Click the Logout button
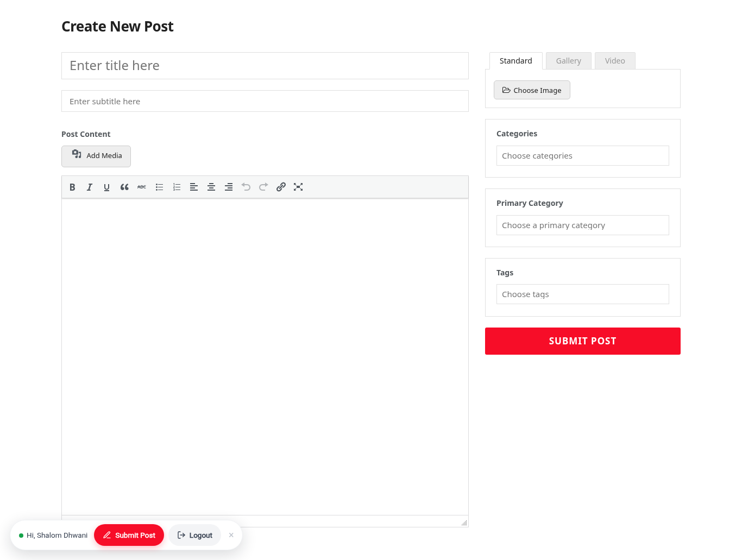 [194, 535]
